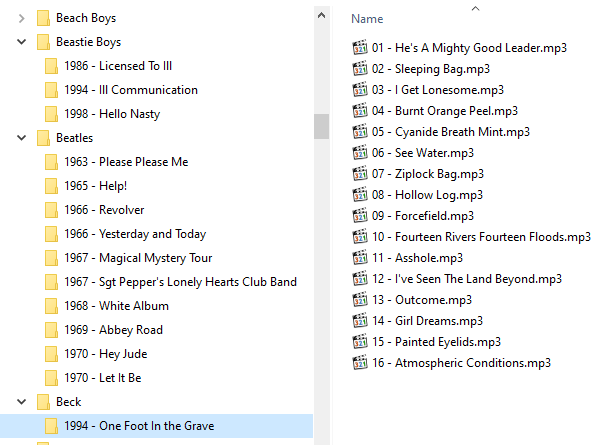Click the scroll up arrow in folder tree

pyautogui.click(x=321, y=15)
